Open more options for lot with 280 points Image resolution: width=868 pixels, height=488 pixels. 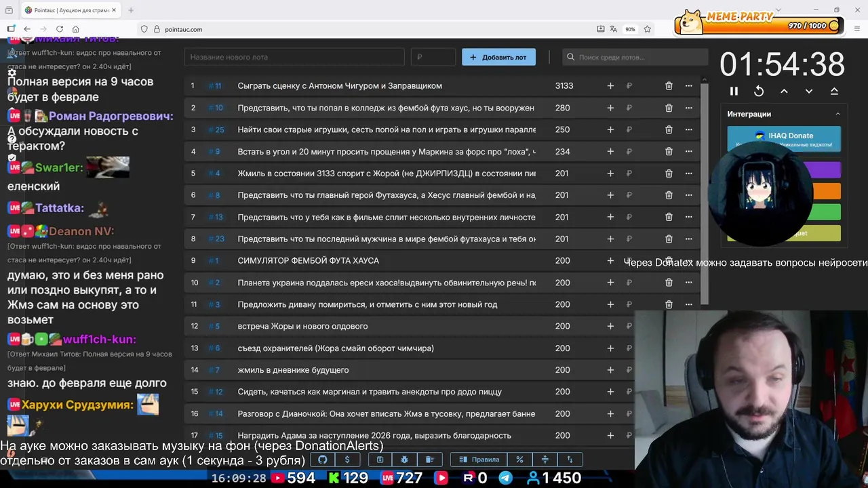[689, 108]
